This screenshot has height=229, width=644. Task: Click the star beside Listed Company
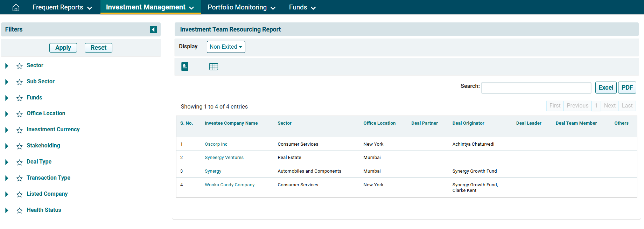pos(20,194)
